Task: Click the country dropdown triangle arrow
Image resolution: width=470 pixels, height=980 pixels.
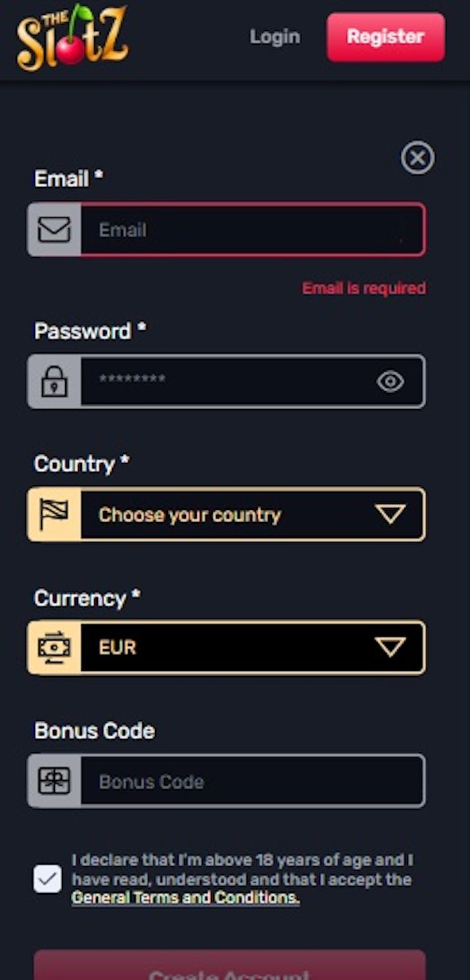Action: point(391,514)
